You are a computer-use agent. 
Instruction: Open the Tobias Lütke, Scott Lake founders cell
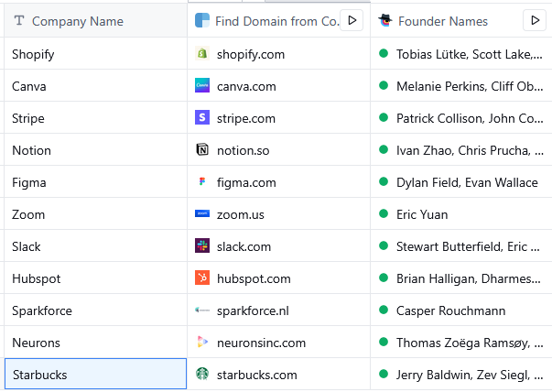coord(461,53)
